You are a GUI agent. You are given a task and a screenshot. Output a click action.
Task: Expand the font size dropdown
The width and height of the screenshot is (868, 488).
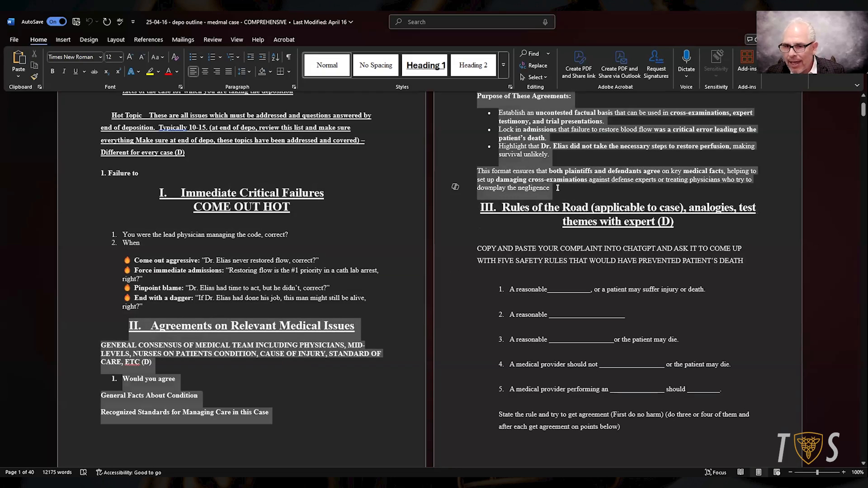tap(120, 57)
